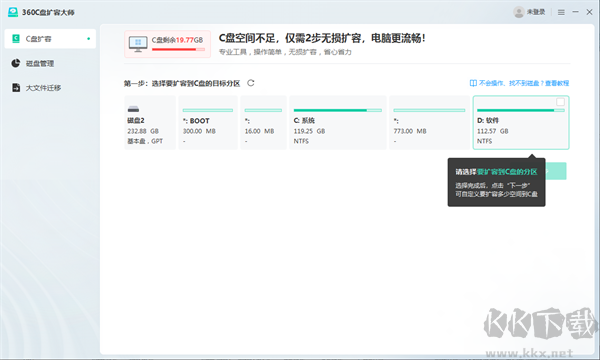The width and height of the screenshot is (600, 360).
Task: Click the user avatar icon
Action: (x=519, y=12)
